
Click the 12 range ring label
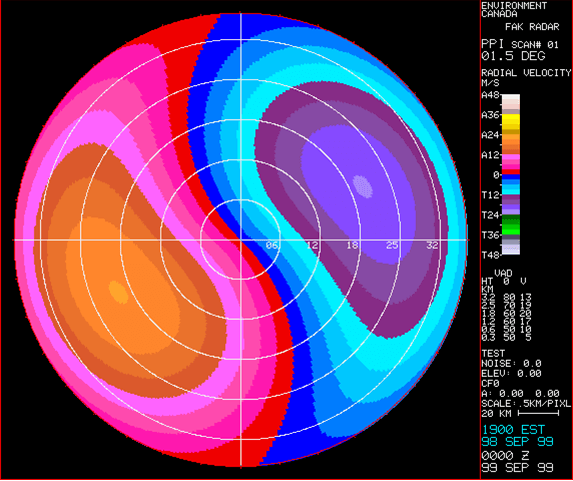(x=312, y=245)
